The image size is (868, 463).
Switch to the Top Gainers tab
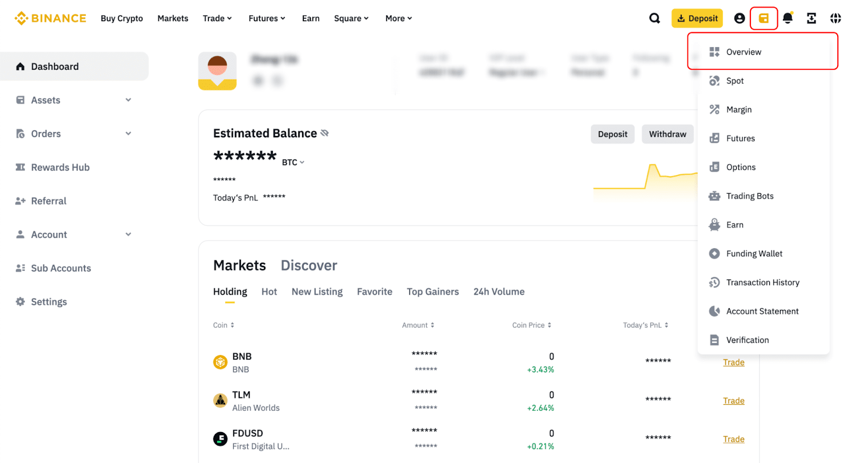tap(432, 291)
